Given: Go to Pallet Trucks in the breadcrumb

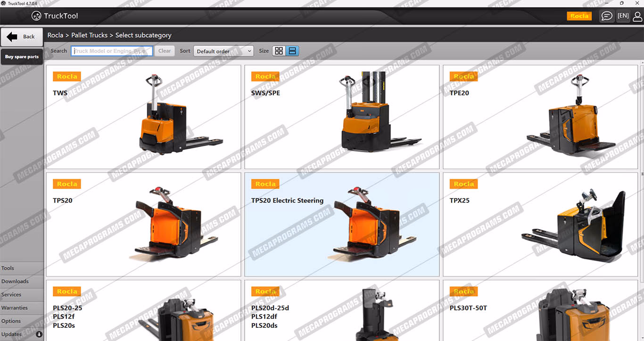Looking at the screenshot, I should [x=90, y=35].
